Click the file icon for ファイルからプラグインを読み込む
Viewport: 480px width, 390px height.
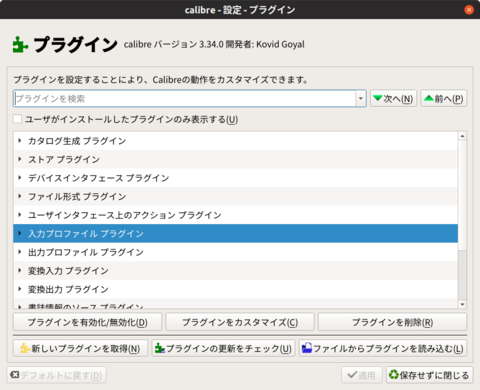[307, 348]
